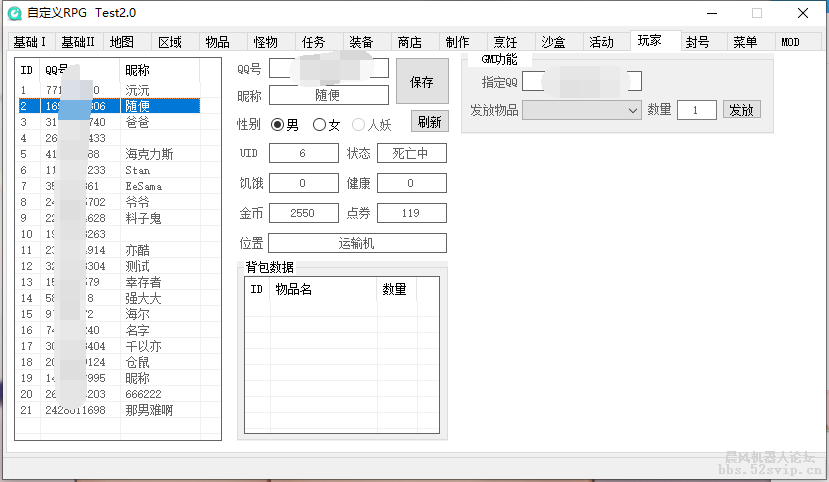
Task: Choose the 人妖 gender radio option
Action: [359, 125]
